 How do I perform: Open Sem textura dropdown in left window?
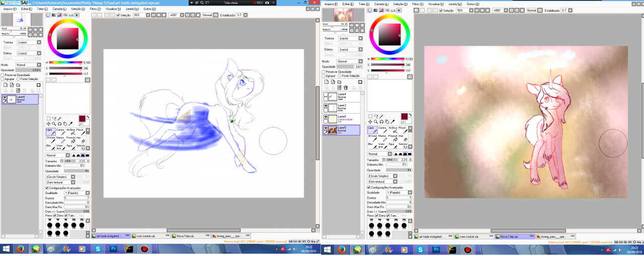pos(60,182)
